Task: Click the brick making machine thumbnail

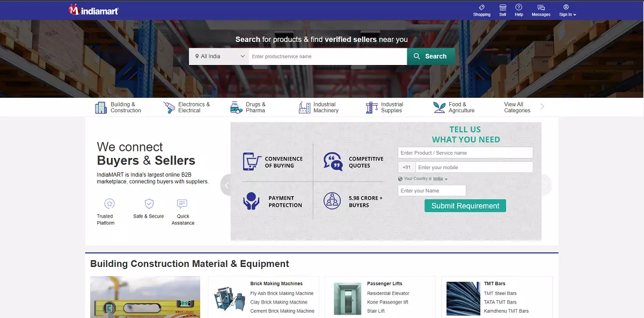Action: coord(230,299)
